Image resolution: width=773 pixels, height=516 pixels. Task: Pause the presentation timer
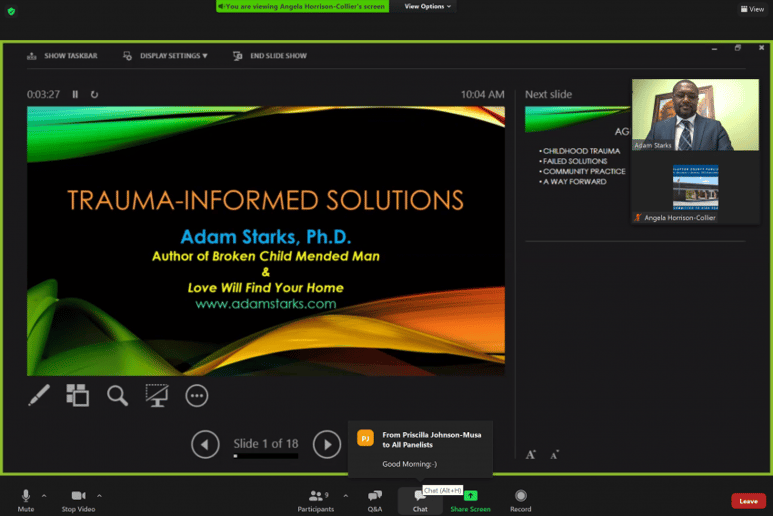[x=75, y=94]
